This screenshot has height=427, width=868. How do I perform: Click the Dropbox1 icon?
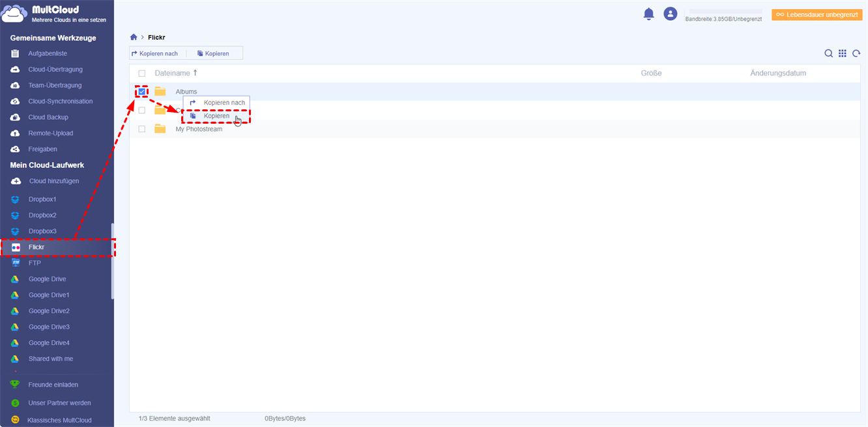pyautogui.click(x=15, y=199)
